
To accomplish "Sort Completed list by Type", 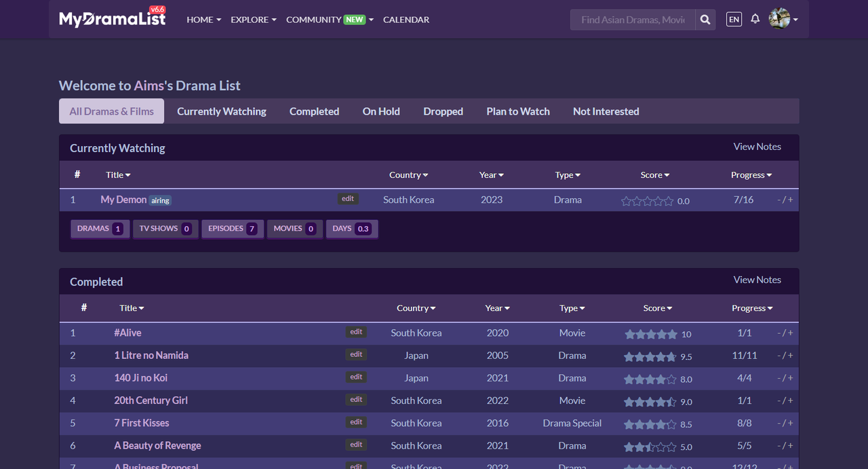I will [572, 308].
